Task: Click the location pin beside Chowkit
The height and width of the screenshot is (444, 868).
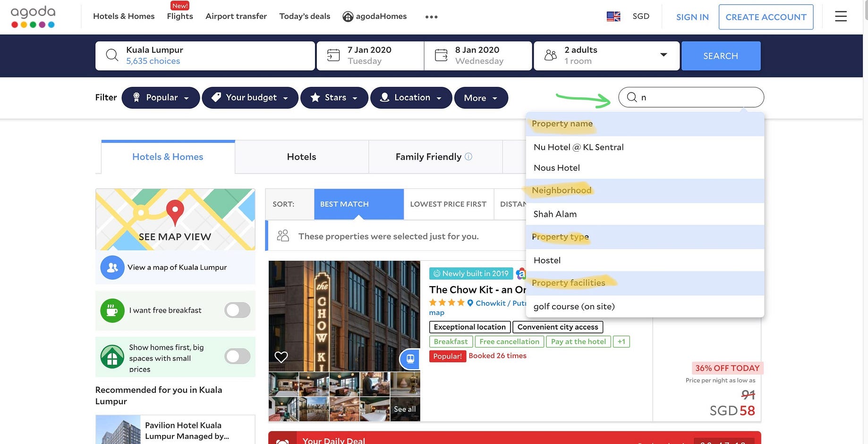Action: [x=470, y=303]
